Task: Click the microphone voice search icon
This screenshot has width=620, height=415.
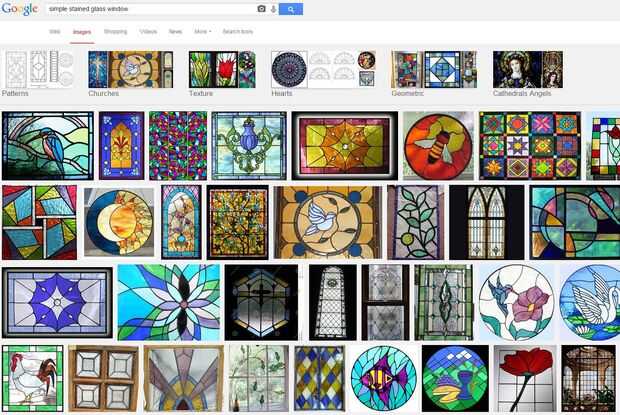Action: point(273,9)
